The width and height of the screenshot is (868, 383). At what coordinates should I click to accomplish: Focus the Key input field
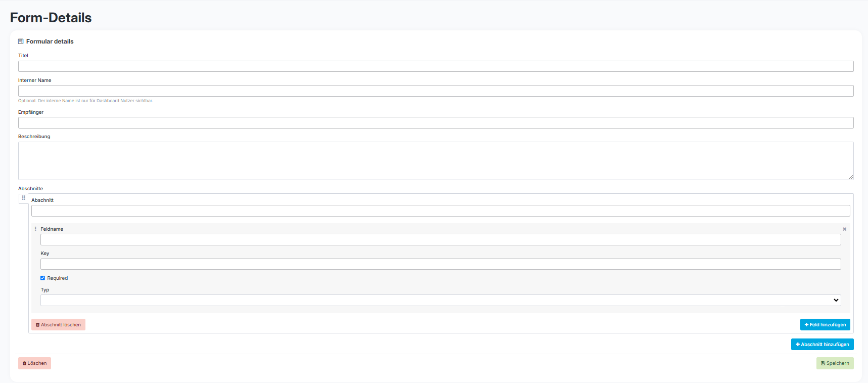tap(440, 264)
